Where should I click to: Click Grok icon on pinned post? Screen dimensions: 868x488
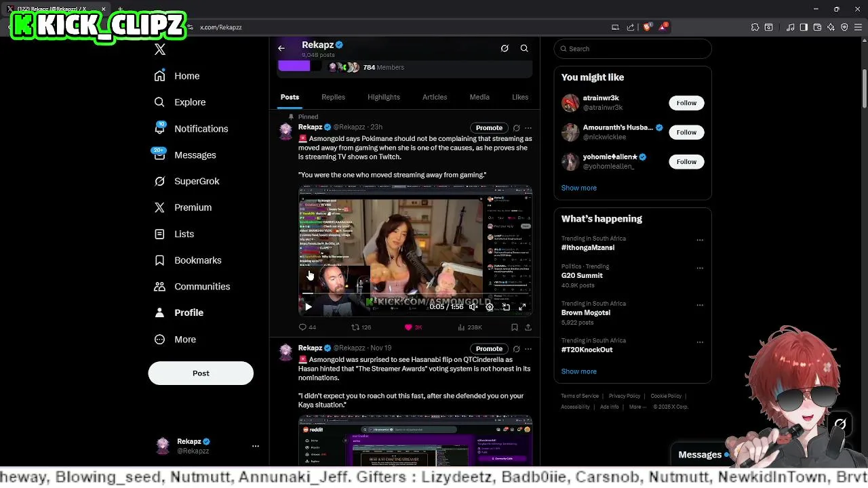(x=516, y=127)
